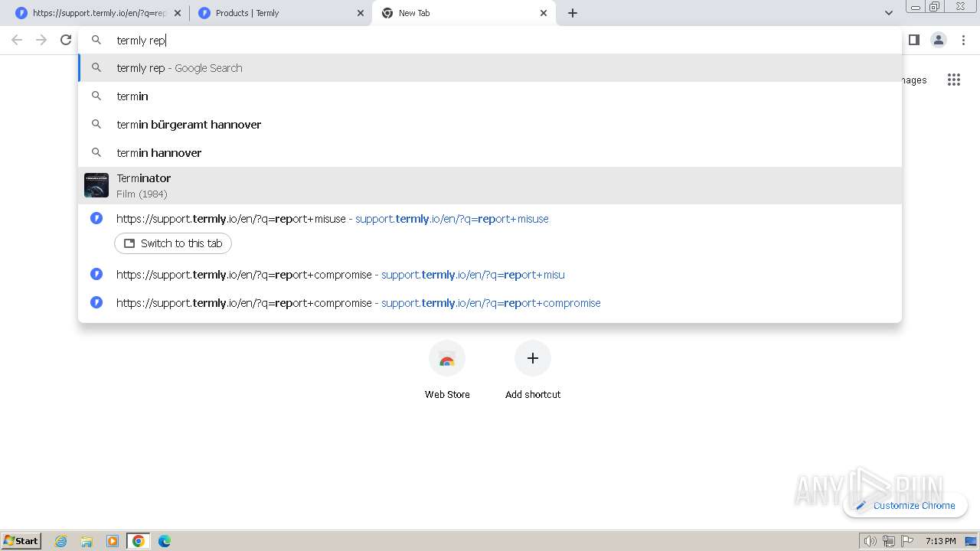Image resolution: width=980 pixels, height=551 pixels.
Task: Click the Chrome taskbar icon
Action: point(139,541)
